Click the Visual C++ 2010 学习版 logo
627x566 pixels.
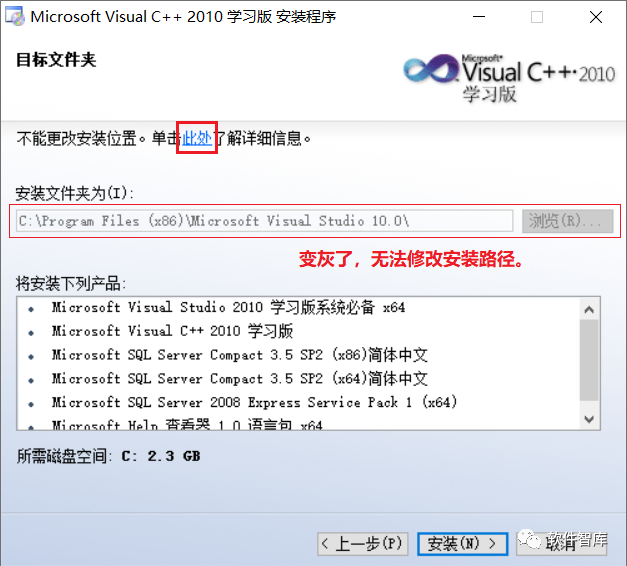509,78
